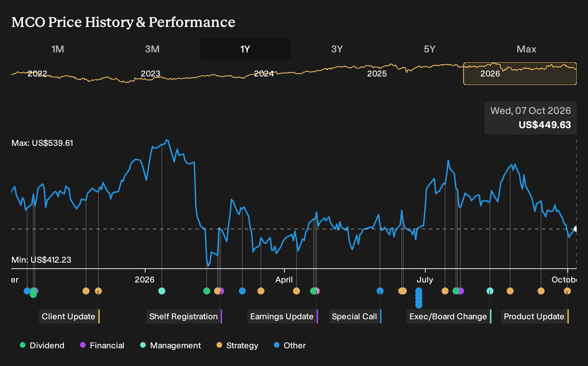Click the MCO Price History & Performance heading
Viewport: 588px width, 366px height.
[123, 22]
